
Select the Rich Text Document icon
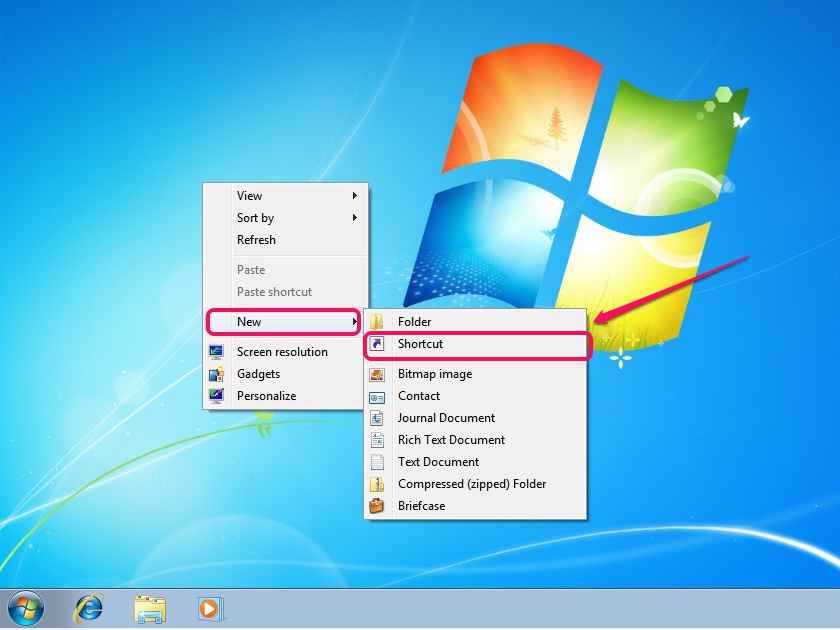(x=378, y=439)
